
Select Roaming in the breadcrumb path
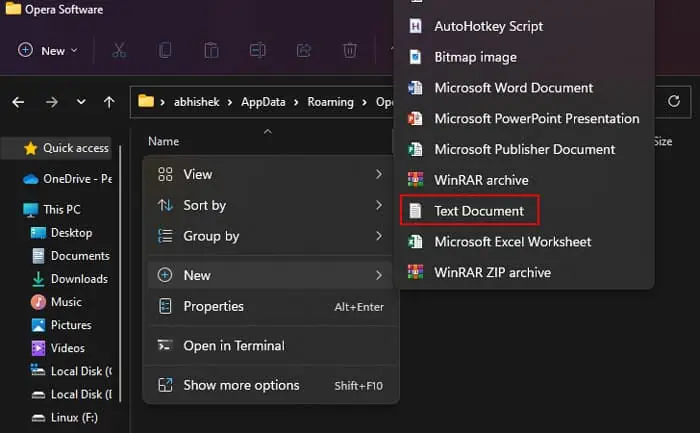pyautogui.click(x=330, y=102)
